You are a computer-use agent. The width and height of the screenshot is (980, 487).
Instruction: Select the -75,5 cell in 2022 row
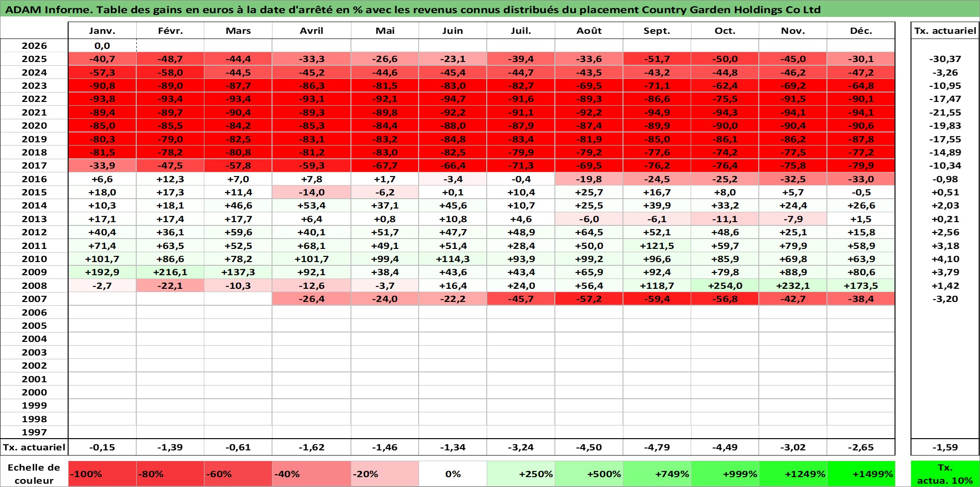coord(725,99)
